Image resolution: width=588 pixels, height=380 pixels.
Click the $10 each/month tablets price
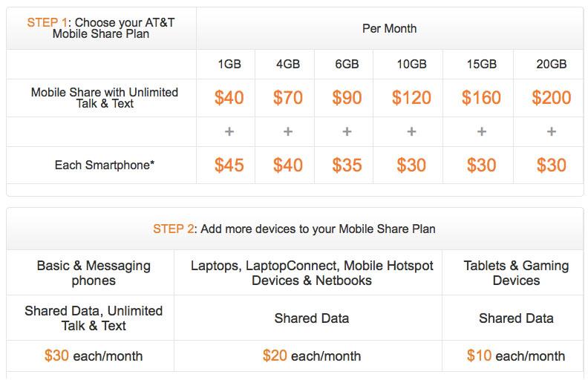[x=516, y=356]
